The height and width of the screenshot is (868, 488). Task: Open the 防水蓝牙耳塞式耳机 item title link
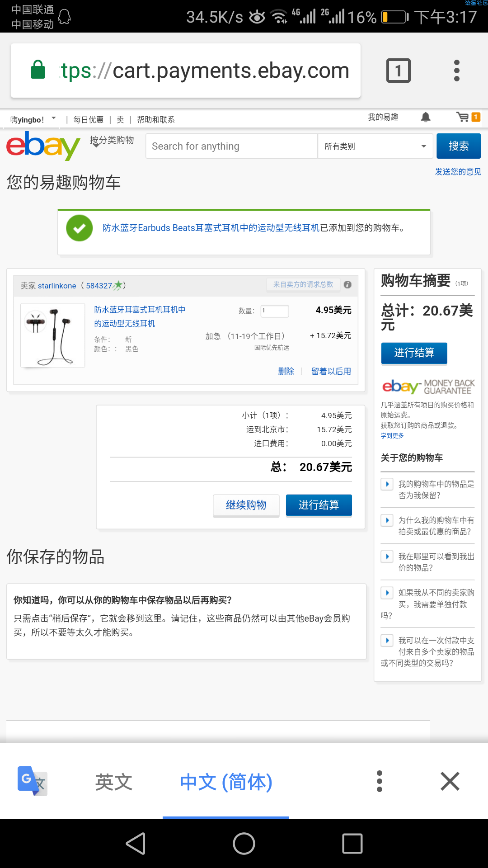pyautogui.click(x=140, y=316)
